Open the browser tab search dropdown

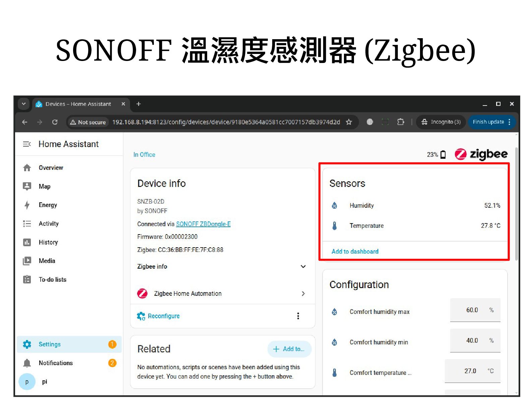23,104
